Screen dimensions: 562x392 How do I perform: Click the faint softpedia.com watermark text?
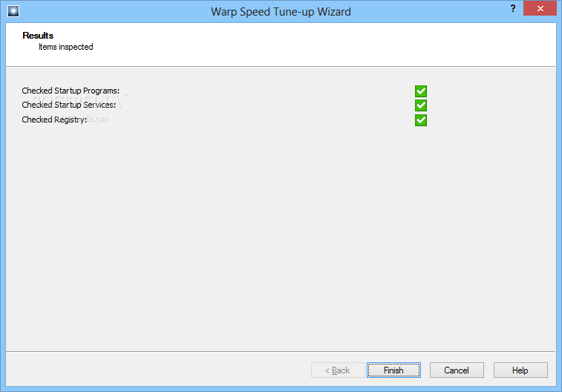tap(97, 119)
